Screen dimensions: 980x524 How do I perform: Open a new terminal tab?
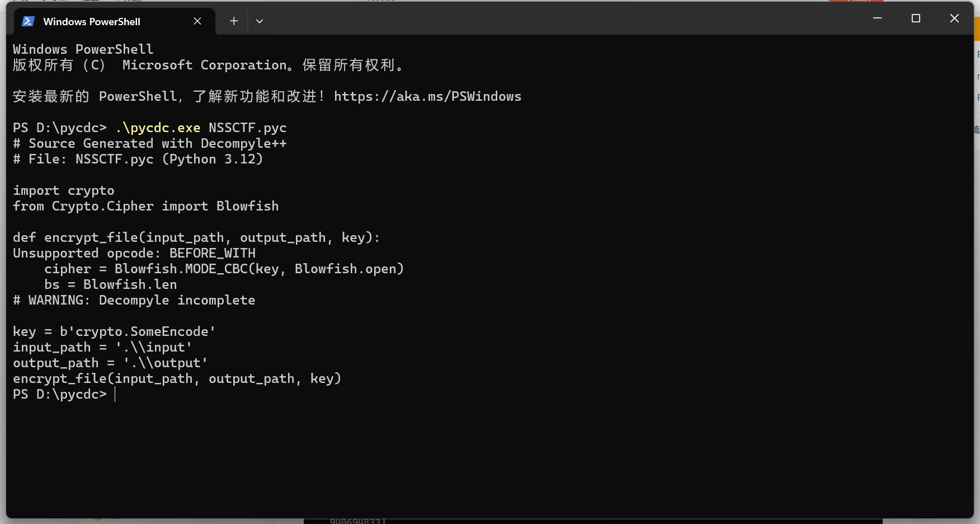(234, 21)
